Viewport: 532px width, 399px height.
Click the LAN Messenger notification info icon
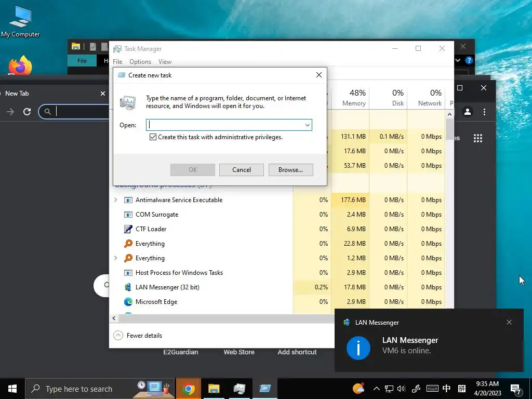coord(358,348)
